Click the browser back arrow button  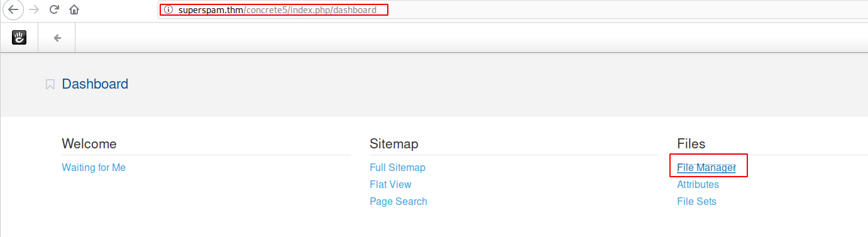pos(13,9)
